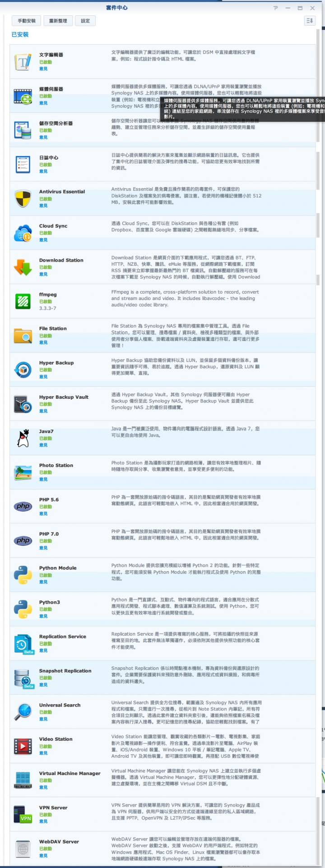Click the VPN Server icon
The image size is (325, 868).
pos(23,815)
